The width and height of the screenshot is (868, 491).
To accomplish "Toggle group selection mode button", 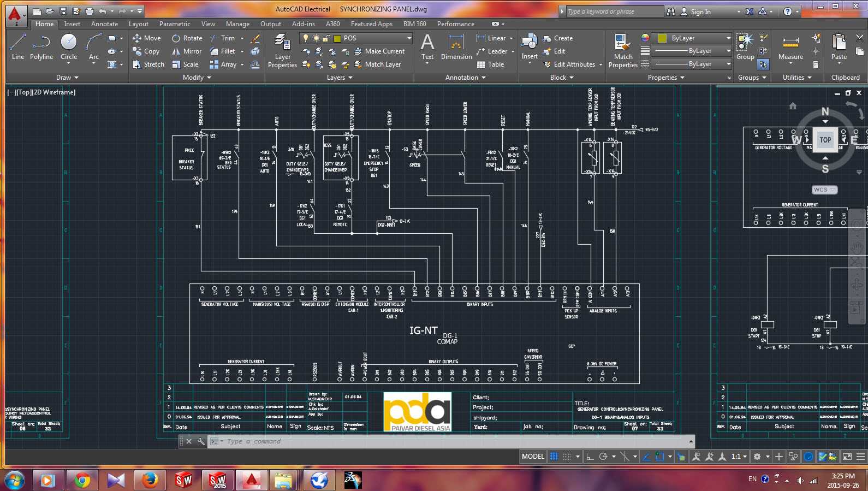I will tap(763, 64).
